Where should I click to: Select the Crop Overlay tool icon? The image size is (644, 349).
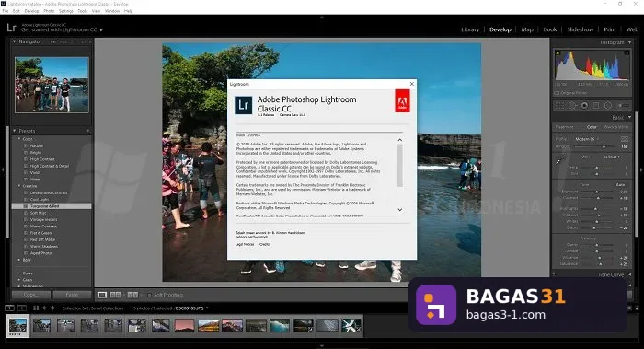click(x=559, y=106)
